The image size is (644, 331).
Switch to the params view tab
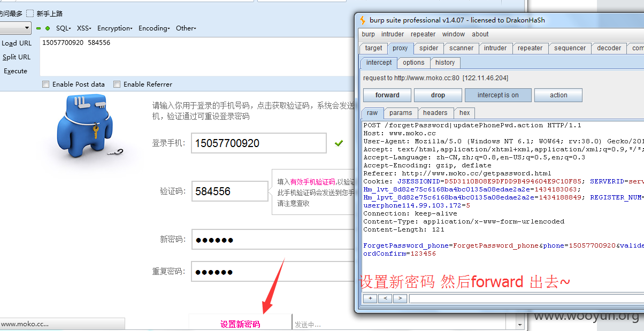point(401,113)
